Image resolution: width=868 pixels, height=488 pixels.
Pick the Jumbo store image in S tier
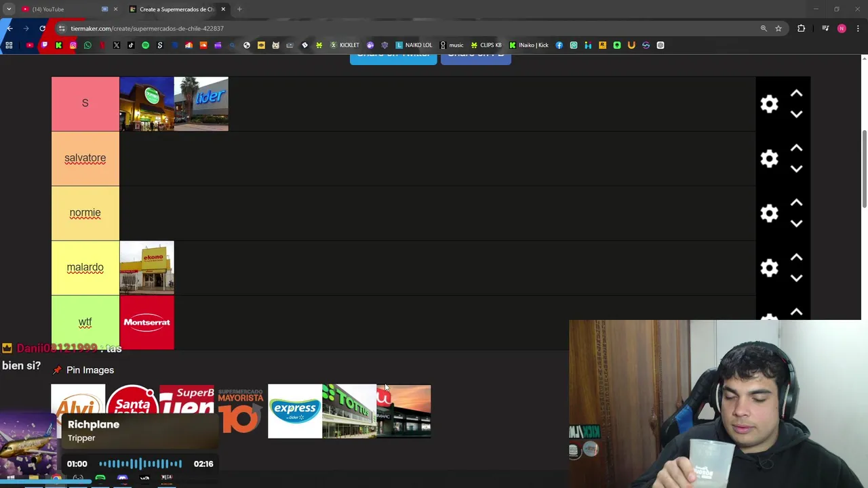pos(146,104)
